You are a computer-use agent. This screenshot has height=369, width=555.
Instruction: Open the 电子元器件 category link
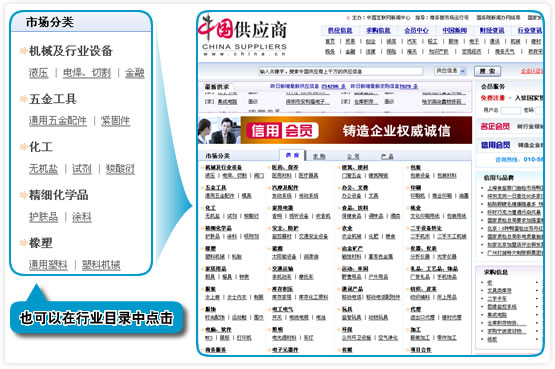[285, 350]
